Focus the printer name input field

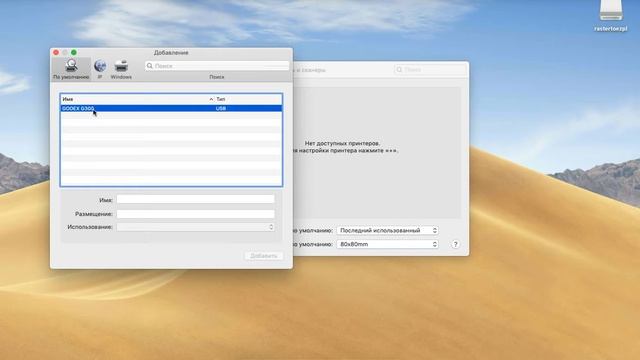(x=196, y=199)
